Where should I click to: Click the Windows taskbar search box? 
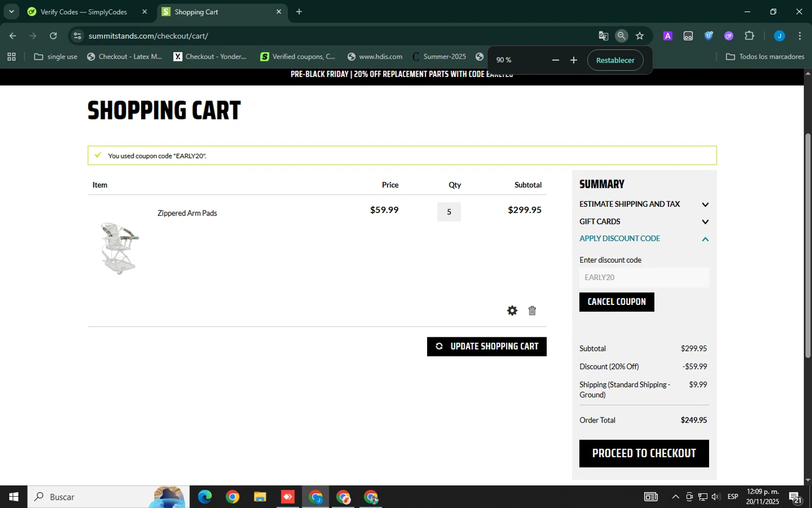(108, 497)
